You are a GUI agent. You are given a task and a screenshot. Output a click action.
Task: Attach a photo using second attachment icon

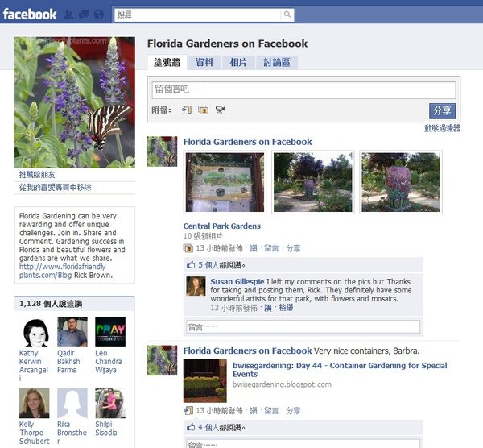click(204, 110)
